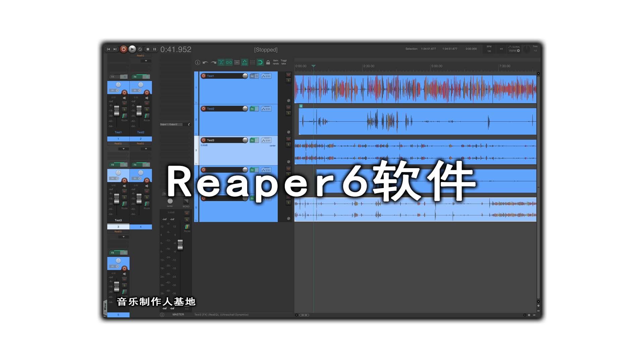
Task: Open FX chain for Test1 track
Action: (252, 76)
